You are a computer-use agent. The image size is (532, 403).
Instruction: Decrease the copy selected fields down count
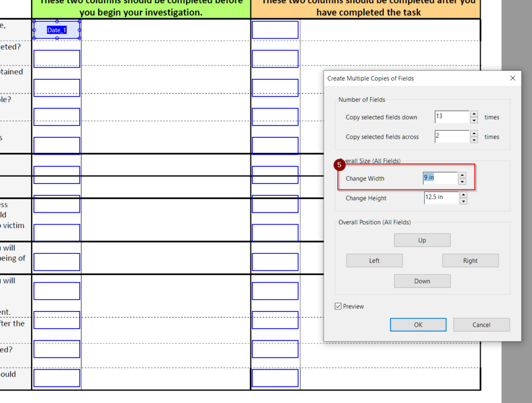click(474, 120)
